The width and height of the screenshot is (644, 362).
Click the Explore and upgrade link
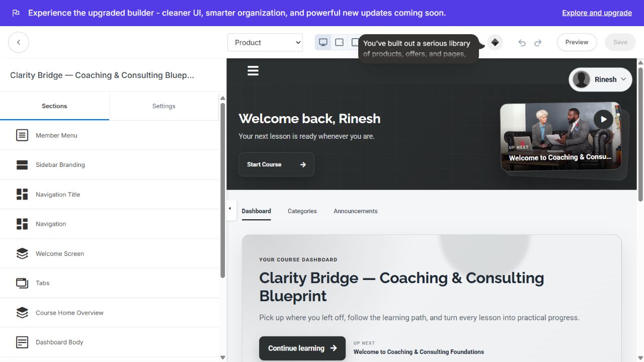click(x=597, y=13)
